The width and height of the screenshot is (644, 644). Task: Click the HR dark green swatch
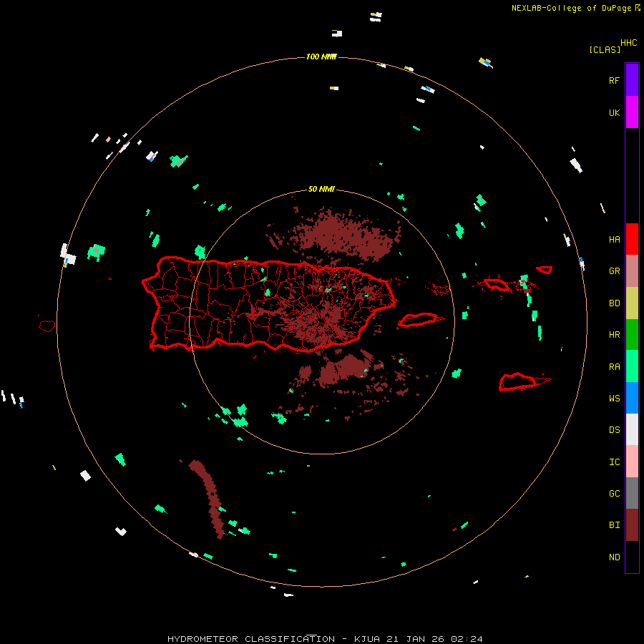[x=632, y=334]
